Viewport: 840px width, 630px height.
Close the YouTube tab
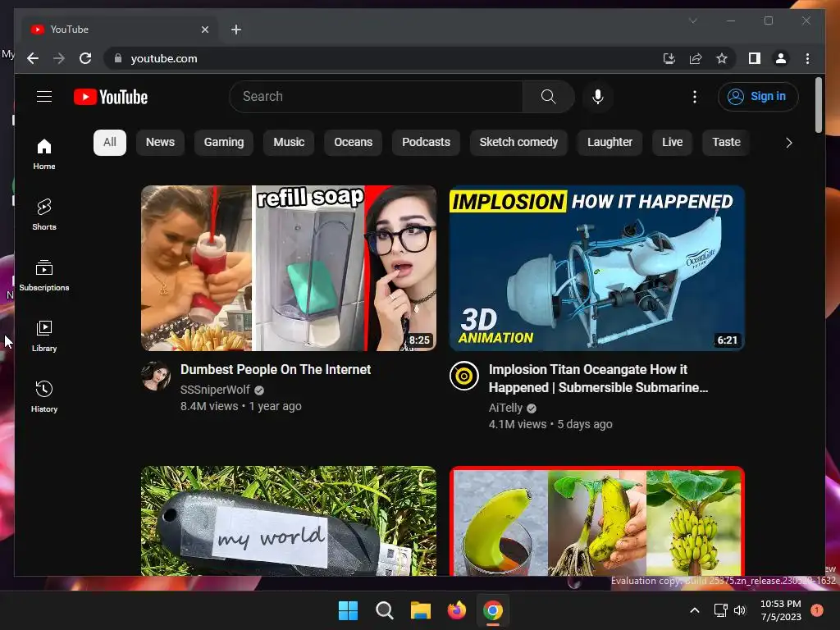[x=204, y=30]
